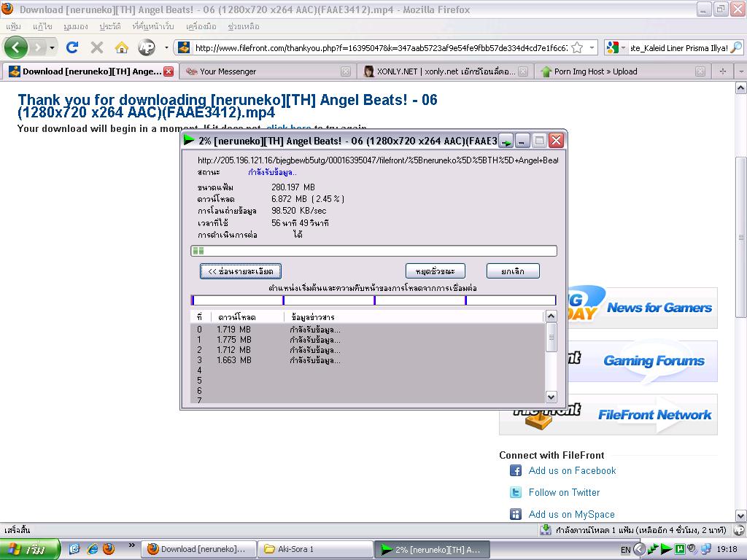
Task: Close the XONLY.NET tab
Action: 523,71
